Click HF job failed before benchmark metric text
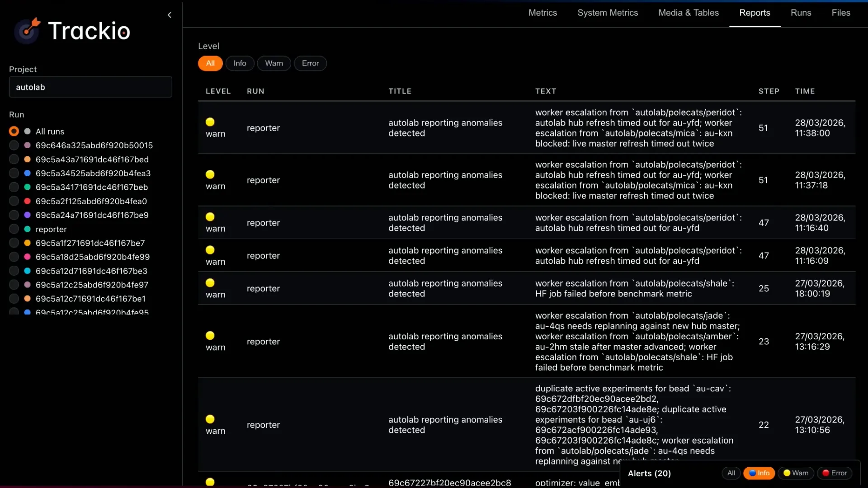 click(x=613, y=294)
